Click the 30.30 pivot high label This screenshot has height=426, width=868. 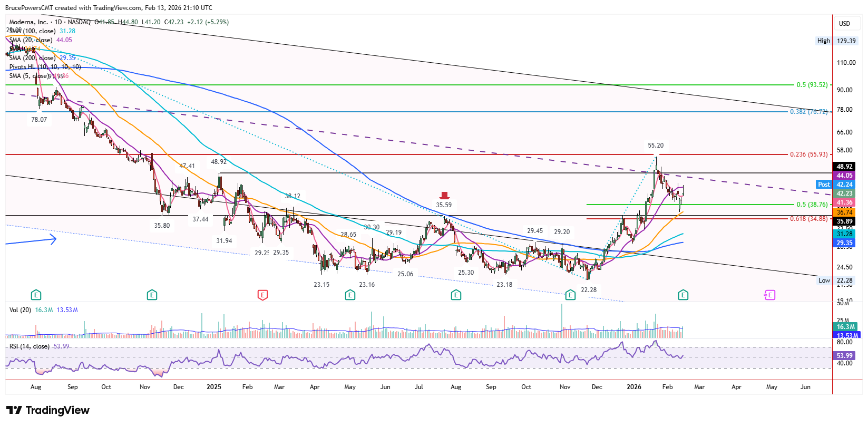(372, 227)
